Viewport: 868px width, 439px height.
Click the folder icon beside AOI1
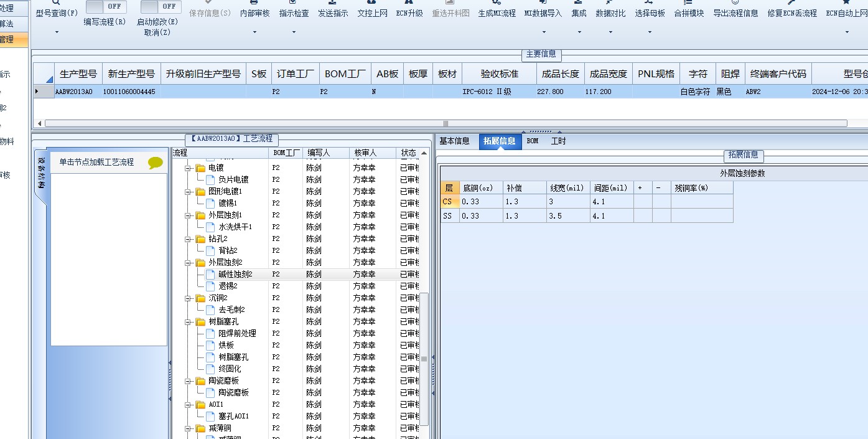click(200, 405)
